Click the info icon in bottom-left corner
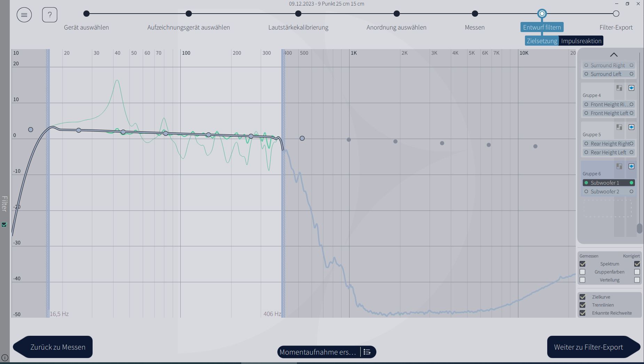The height and width of the screenshot is (364, 644). pyautogui.click(x=5, y=358)
